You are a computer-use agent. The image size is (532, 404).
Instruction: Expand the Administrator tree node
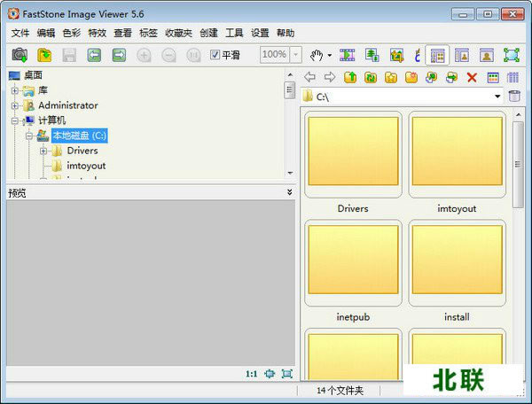(x=14, y=105)
